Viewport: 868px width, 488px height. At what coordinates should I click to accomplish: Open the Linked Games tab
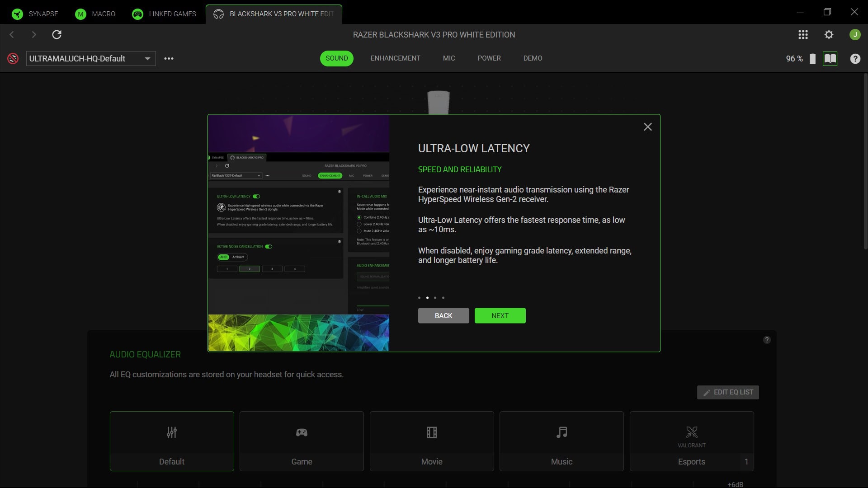click(x=164, y=14)
